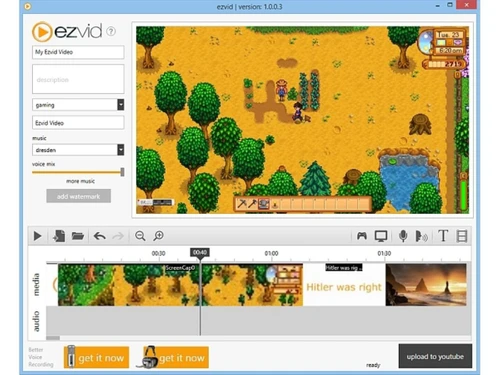
Task: Click the voice mix label
Action: click(44, 164)
